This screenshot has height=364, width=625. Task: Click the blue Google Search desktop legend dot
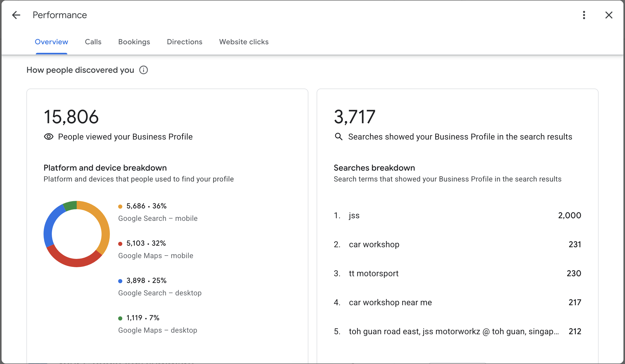click(120, 281)
